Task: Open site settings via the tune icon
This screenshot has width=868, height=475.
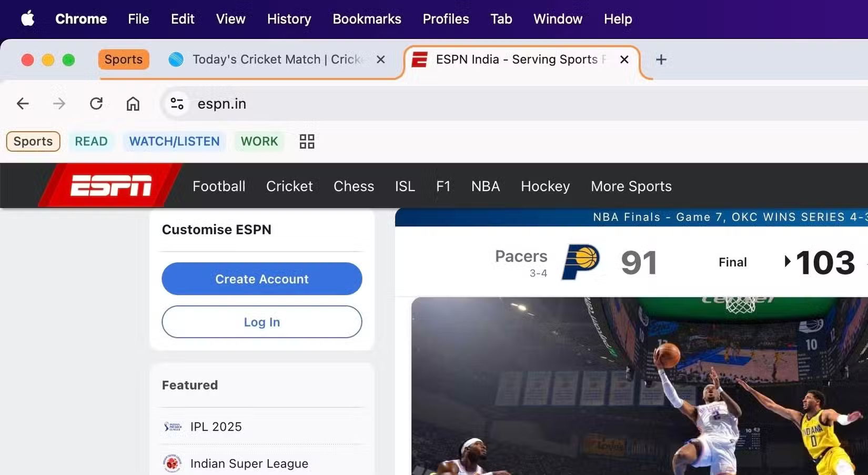Action: [x=177, y=103]
